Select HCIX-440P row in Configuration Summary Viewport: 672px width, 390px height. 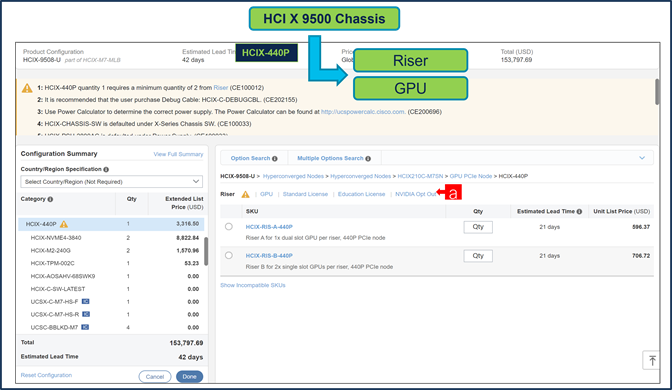[111, 224]
